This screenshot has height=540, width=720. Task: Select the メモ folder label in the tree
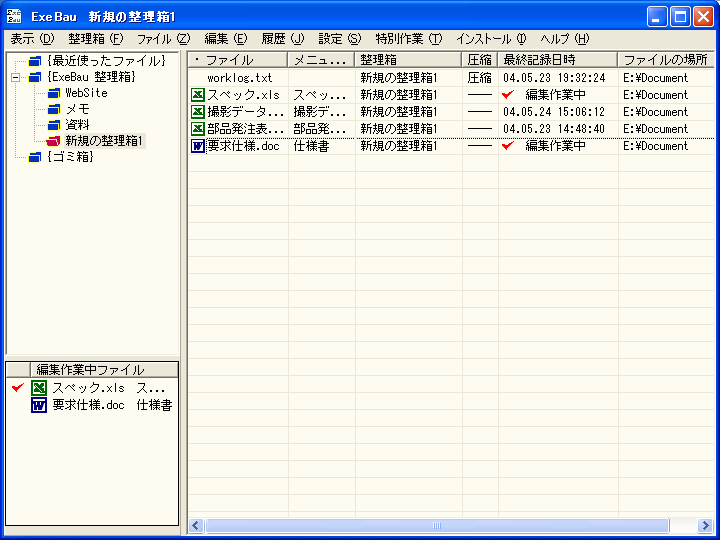tap(77, 109)
